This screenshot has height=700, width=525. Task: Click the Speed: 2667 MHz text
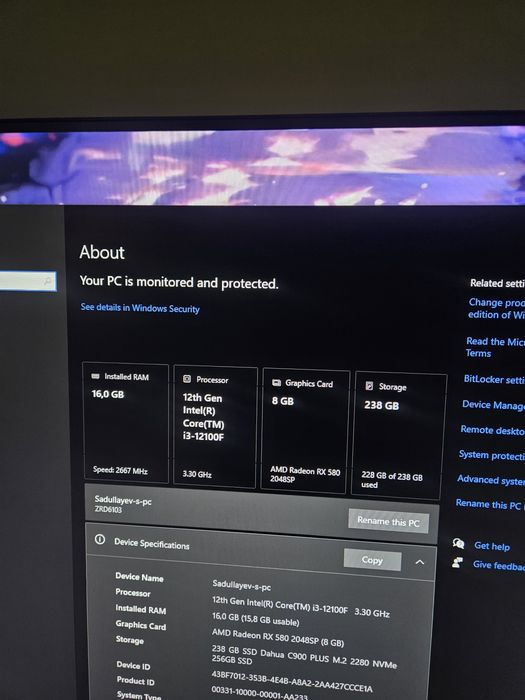(120, 470)
